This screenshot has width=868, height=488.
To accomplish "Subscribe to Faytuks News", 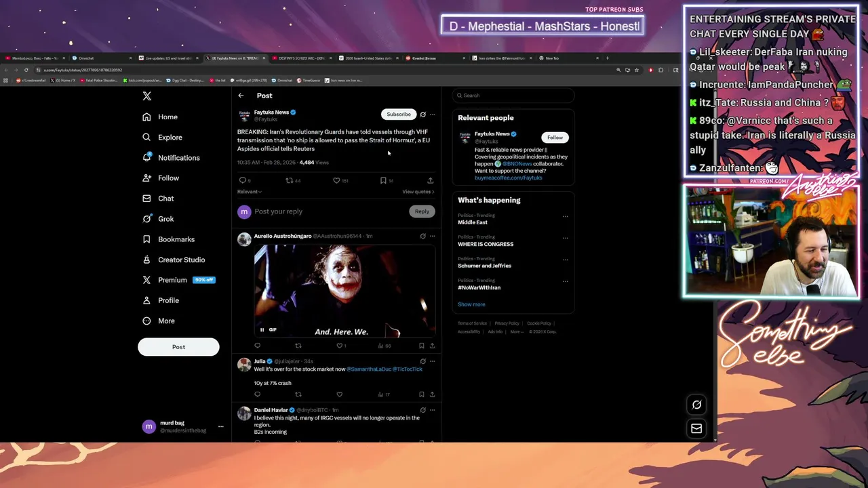I will click(x=399, y=114).
